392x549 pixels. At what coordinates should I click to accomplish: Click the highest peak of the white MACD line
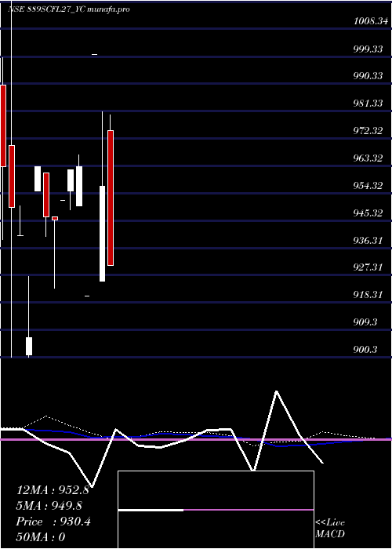(x=277, y=391)
